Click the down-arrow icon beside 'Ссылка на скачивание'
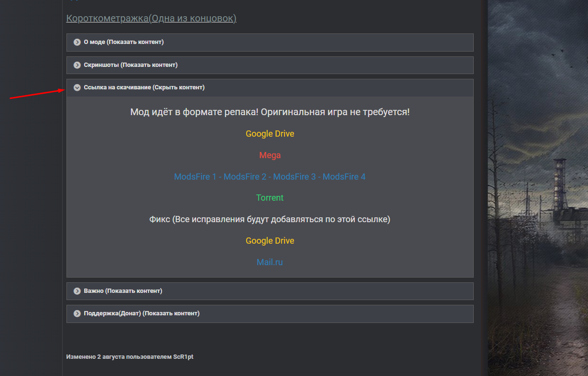The height and width of the screenshot is (376, 588). point(77,87)
